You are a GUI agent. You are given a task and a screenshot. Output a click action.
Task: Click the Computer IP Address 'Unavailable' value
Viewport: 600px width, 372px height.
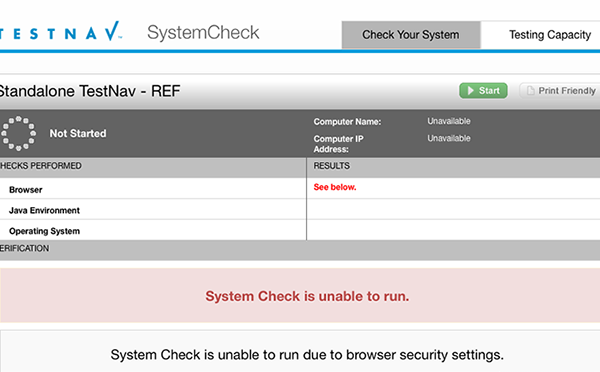449,138
